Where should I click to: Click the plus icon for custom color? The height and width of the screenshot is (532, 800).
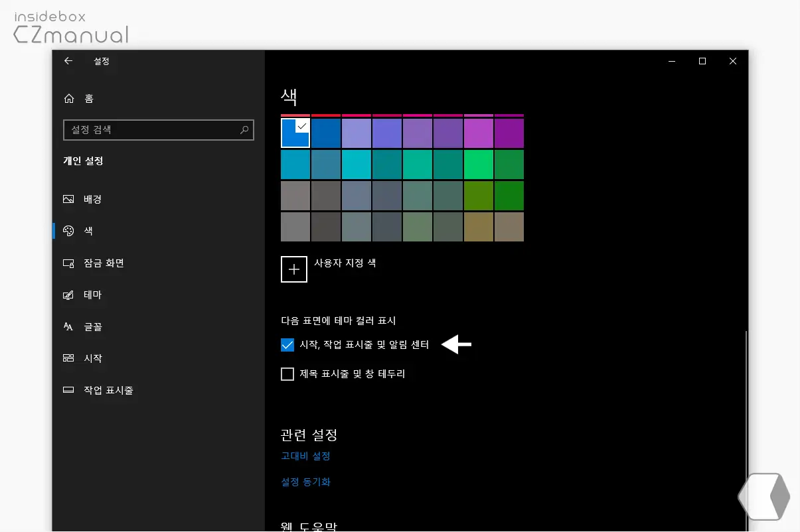[x=294, y=269]
